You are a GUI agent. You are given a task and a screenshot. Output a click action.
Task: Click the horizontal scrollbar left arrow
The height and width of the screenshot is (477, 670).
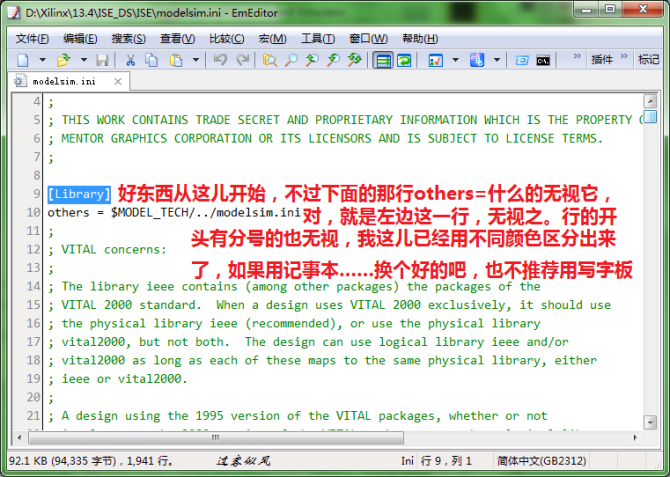tap(19, 438)
